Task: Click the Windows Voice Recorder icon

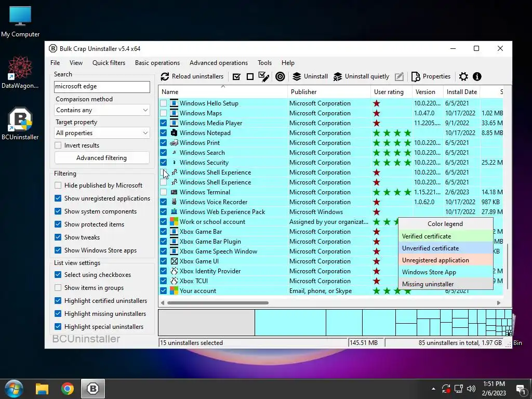Action: tap(174, 202)
